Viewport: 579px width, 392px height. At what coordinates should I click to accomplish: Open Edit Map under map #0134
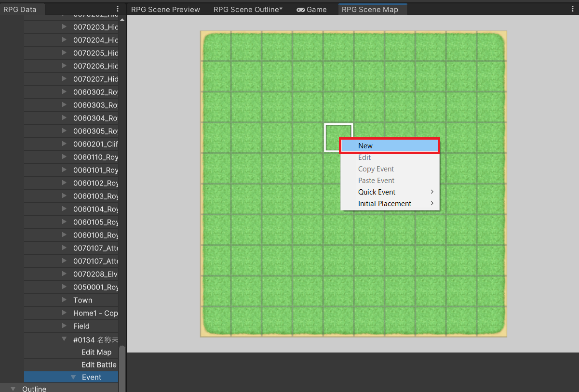96,352
